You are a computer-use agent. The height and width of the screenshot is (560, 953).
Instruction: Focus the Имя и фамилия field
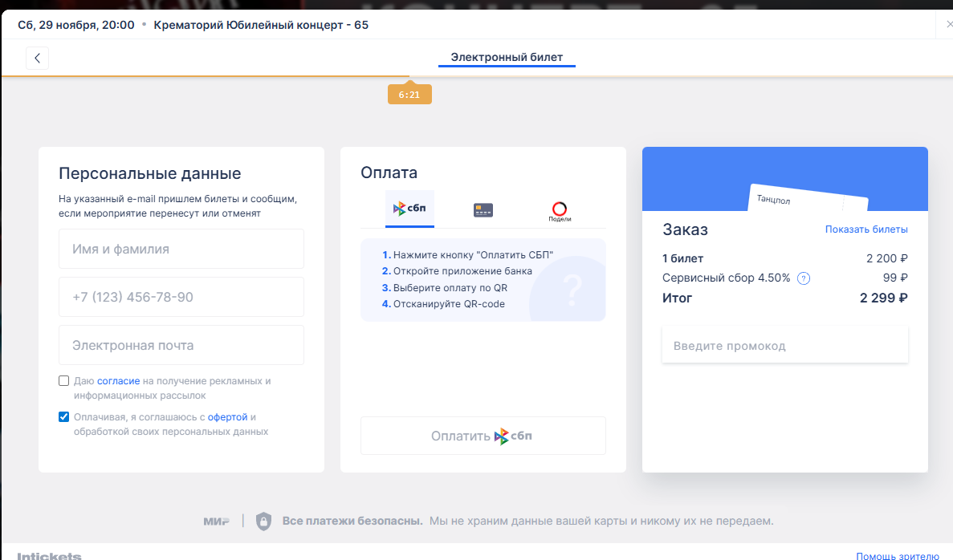pyautogui.click(x=181, y=250)
